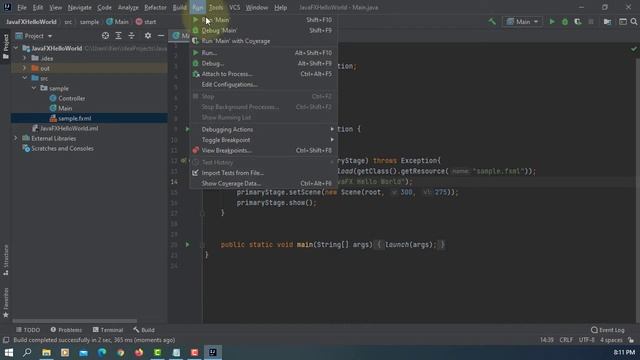Select Controller class in project tree

[x=67, y=98]
